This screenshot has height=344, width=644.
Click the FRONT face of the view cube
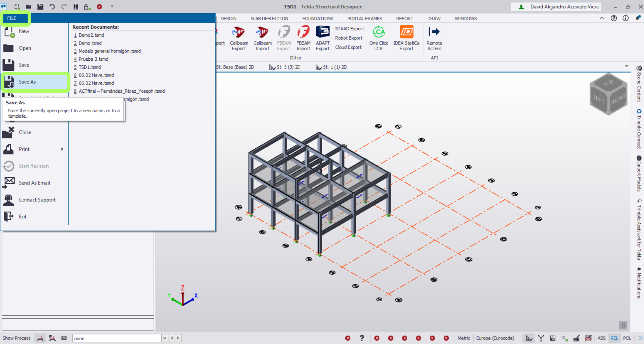pyautogui.click(x=617, y=99)
